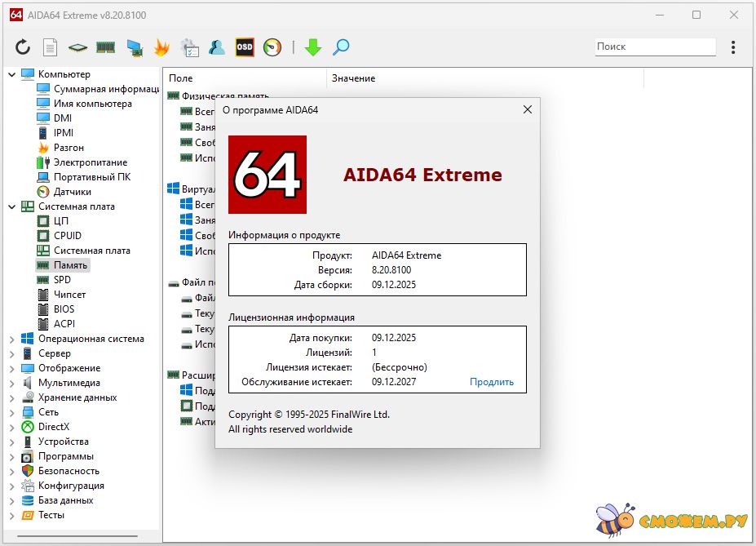Open the Разгон tree item

(x=69, y=148)
